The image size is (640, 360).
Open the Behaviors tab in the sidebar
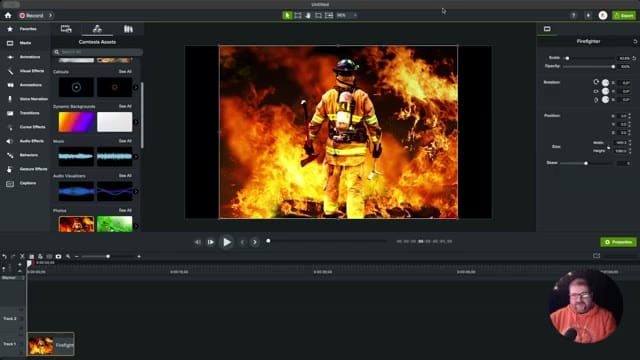click(25, 155)
